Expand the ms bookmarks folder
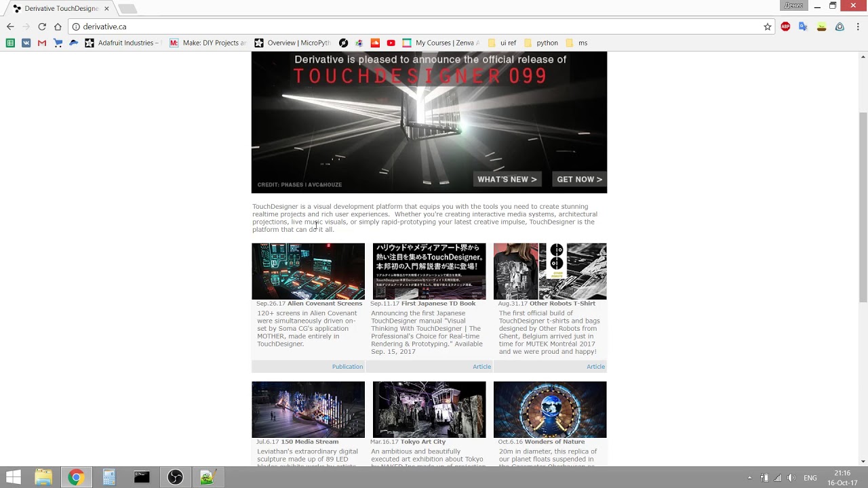 (x=576, y=43)
